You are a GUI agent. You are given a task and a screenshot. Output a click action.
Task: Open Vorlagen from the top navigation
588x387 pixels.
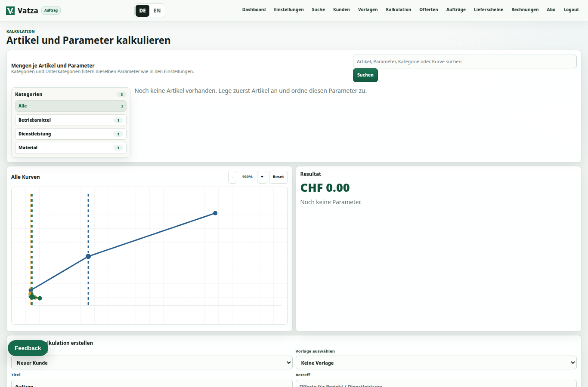coord(368,9)
